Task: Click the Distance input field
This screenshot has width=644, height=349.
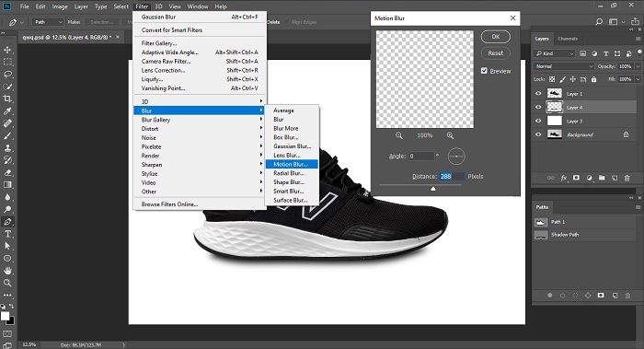Action: click(452, 177)
